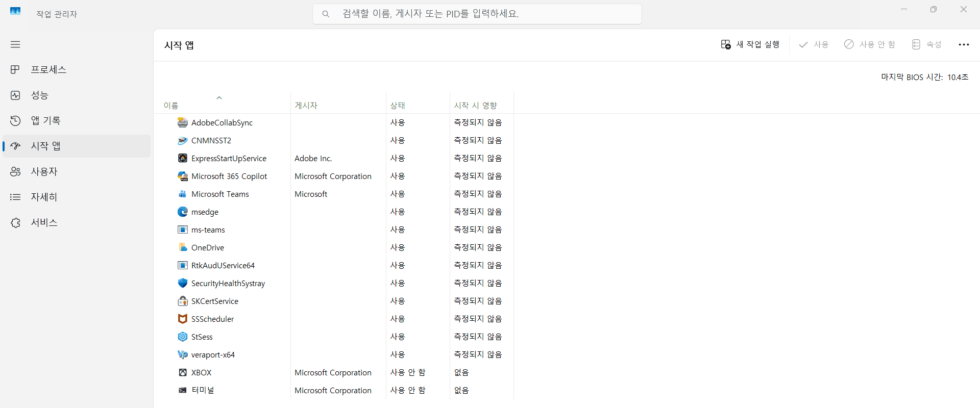The height and width of the screenshot is (408, 980).
Task: Click the search magnifier icon
Action: 326,14
